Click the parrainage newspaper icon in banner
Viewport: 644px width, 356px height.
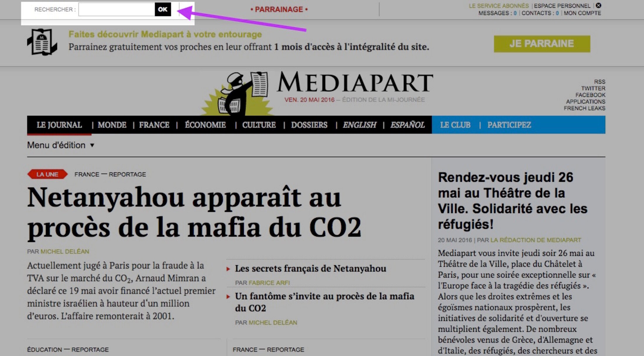(42, 42)
